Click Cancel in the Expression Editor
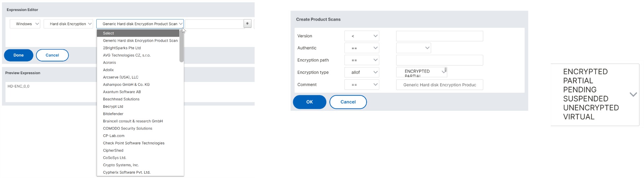 (x=52, y=55)
